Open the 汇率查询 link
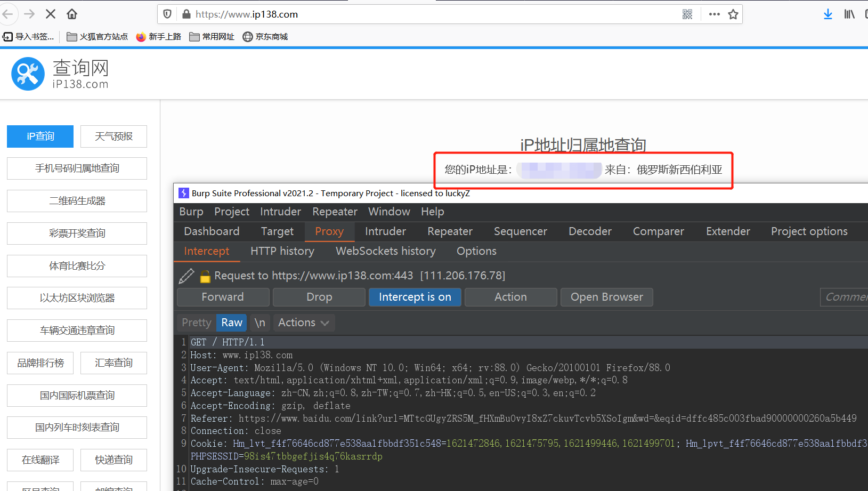Image resolution: width=868 pixels, height=491 pixels. coord(113,363)
